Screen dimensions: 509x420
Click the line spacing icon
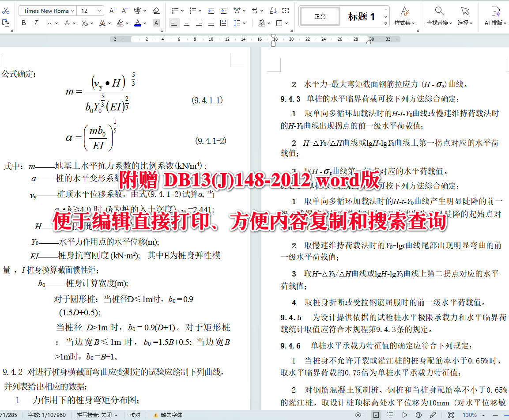(237, 23)
